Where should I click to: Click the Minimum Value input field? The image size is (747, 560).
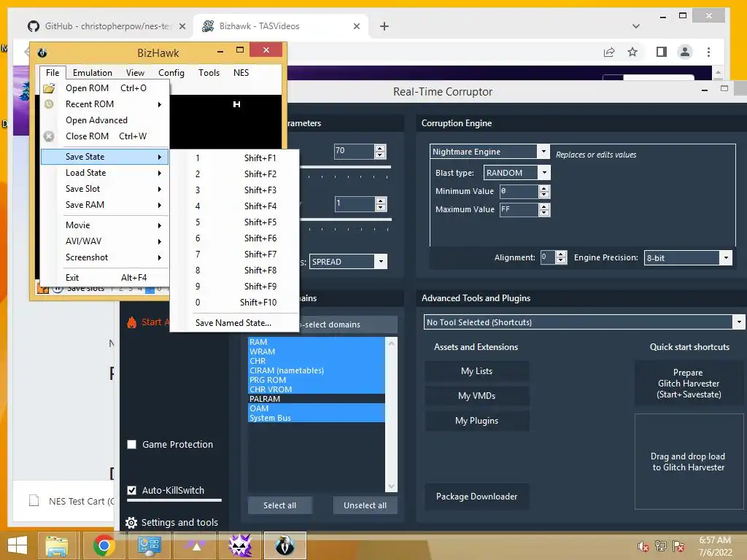[519, 192]
